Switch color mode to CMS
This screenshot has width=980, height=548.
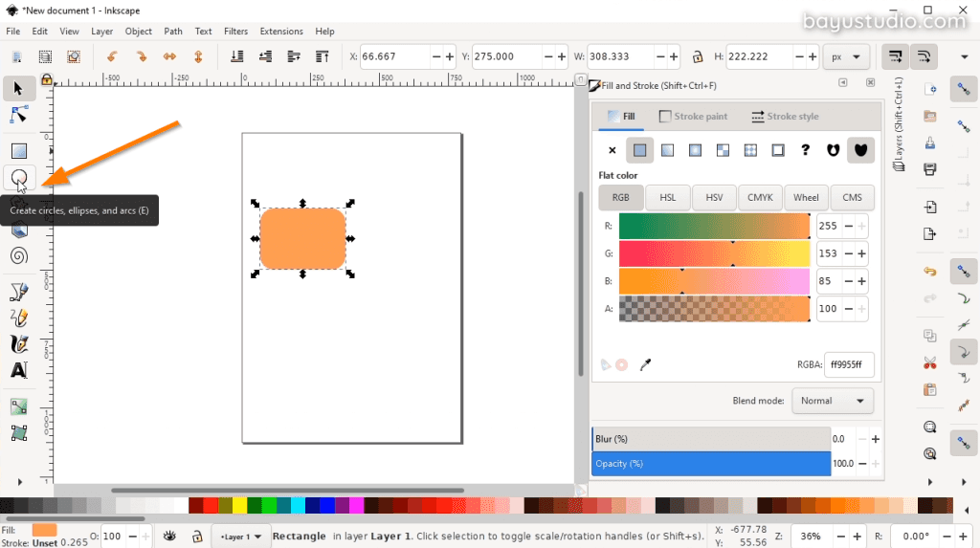pos(852,197)
